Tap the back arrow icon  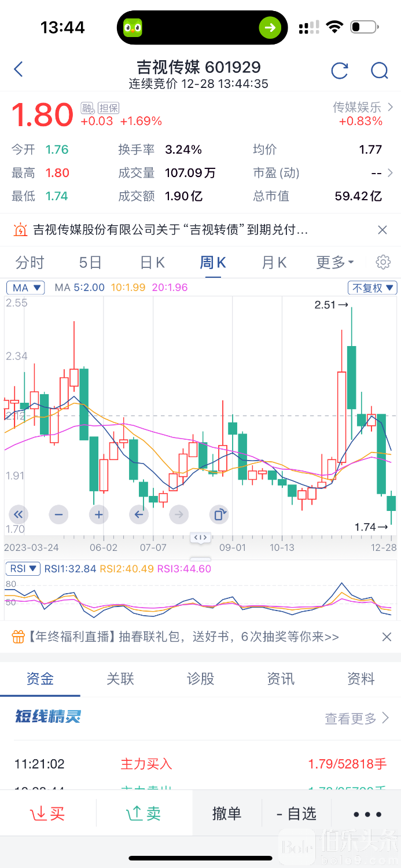pos(19,70)
